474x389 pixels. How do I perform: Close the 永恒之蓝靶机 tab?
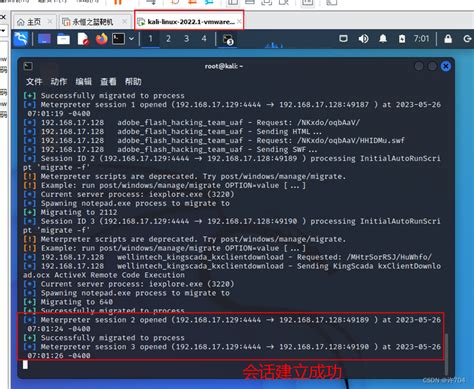tap(124, 22)
